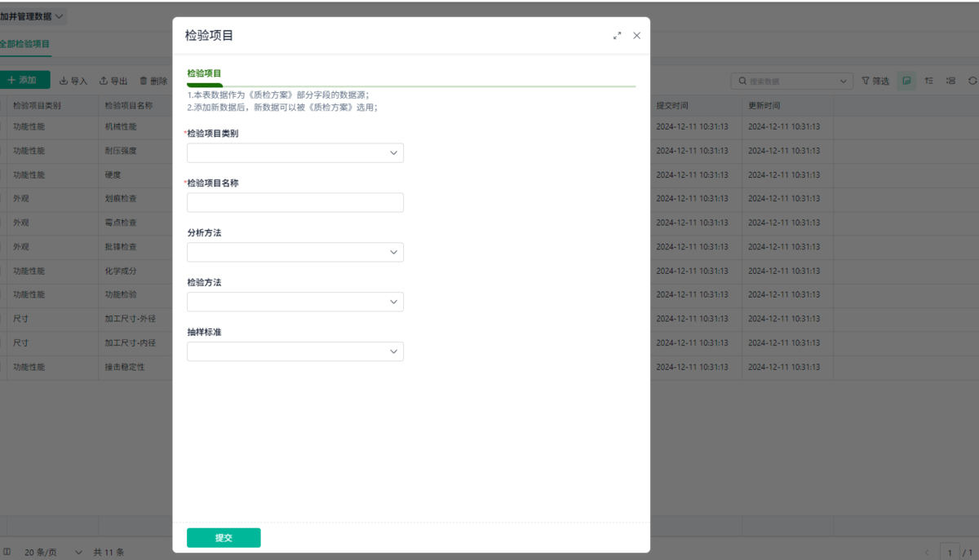The height and width of the screenshot is (560, 979).
Task: Select the 划痕检查 row cell
Action: tap(121, 199)
